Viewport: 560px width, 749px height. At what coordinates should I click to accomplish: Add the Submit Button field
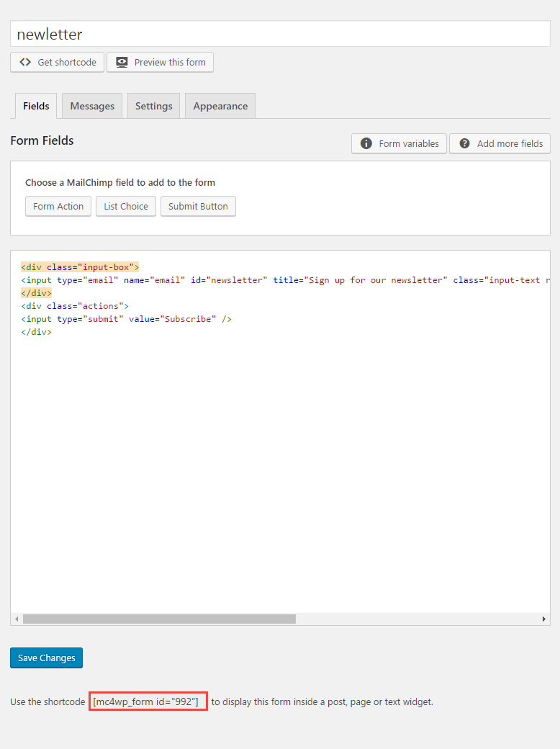[x=198, y=207]
